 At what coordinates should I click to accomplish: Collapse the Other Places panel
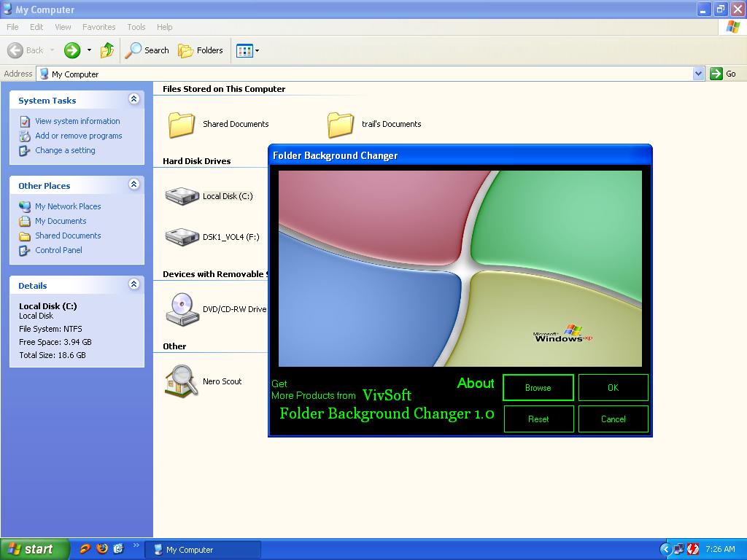click(x=134, y=184)
